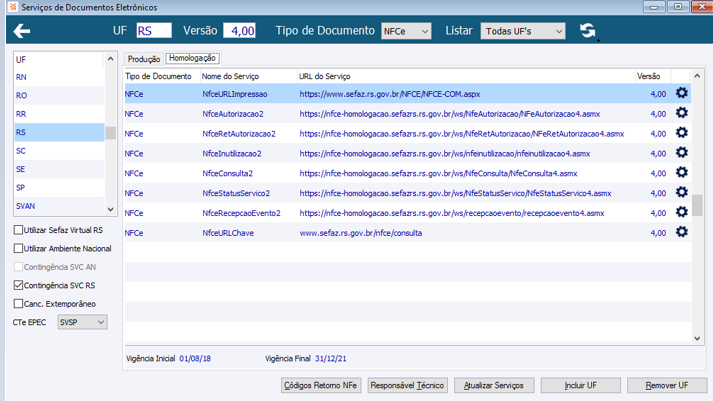Image resolution: width=713 pixels, height=401 pixels.
Task: Click UF list scroll down arrow
Action: pos(110,209)
